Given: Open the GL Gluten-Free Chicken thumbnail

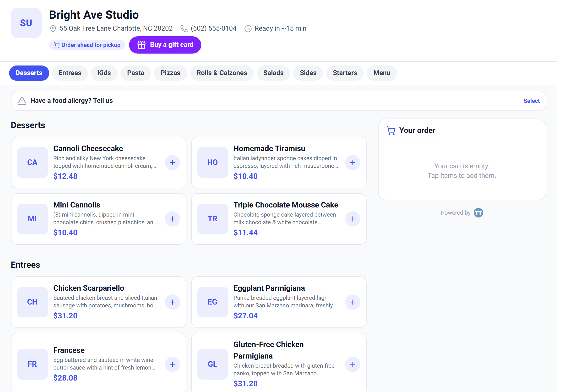Looking at the screenshot, I should pyautogui.click(x=212, y=364).
